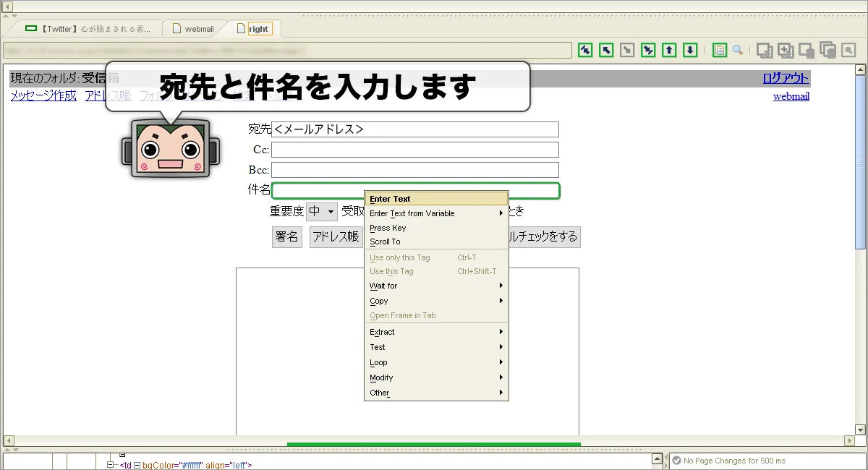Switch to the webmail tab
868x470 pixels.
[x=192, y=29]
